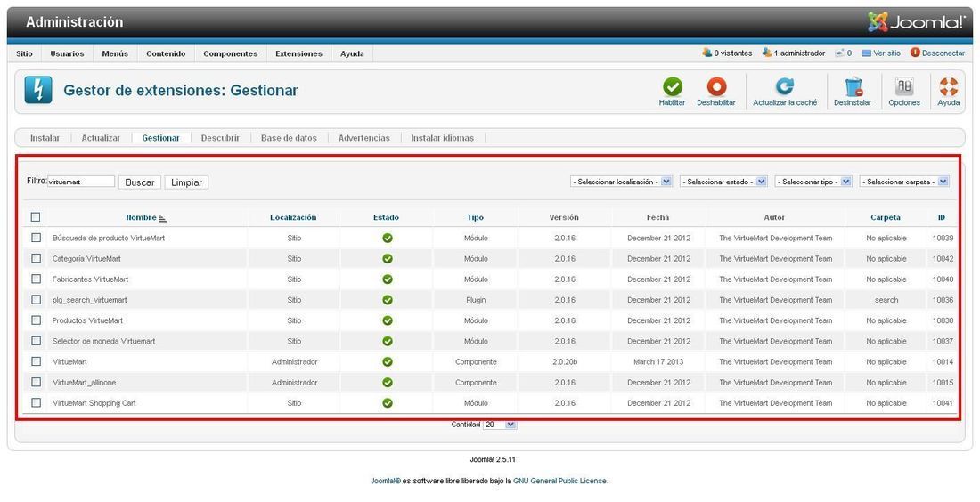Open the Opciones toolbar icon

click(x=904, y=87)
